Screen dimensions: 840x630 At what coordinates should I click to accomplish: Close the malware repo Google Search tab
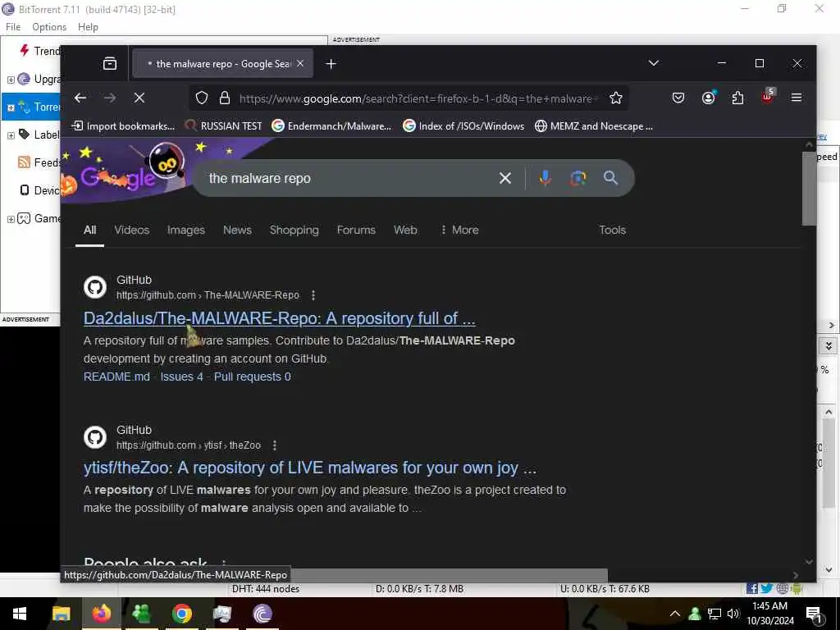point(300,63)
